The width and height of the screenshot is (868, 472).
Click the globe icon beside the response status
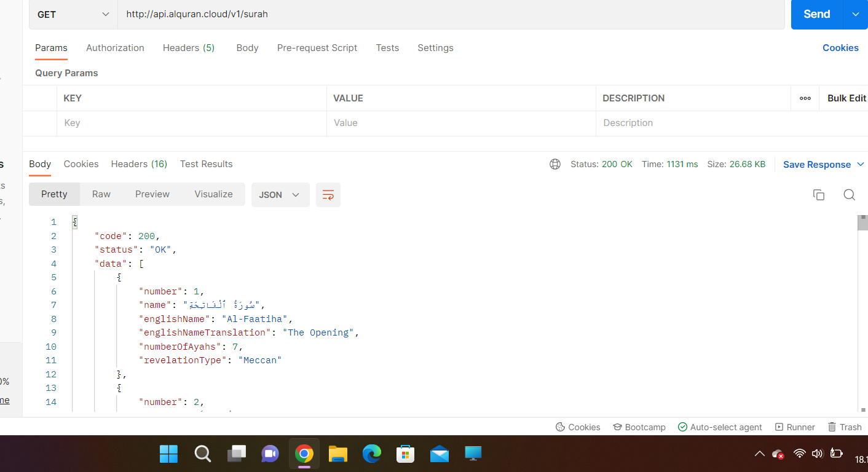click(555, 164)
